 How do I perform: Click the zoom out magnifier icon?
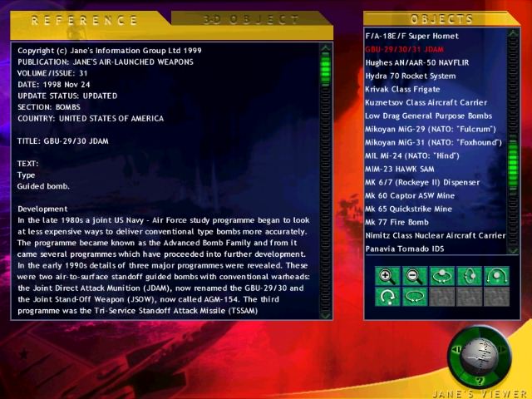click(x=413, y=276)
